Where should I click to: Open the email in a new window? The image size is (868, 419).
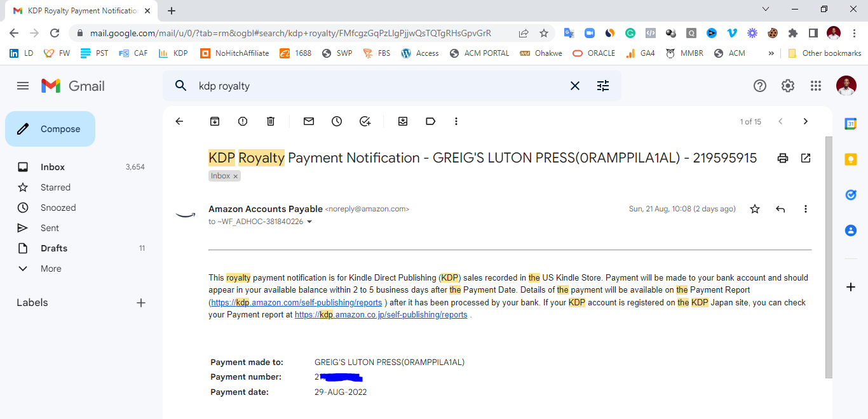pos(806,158)
